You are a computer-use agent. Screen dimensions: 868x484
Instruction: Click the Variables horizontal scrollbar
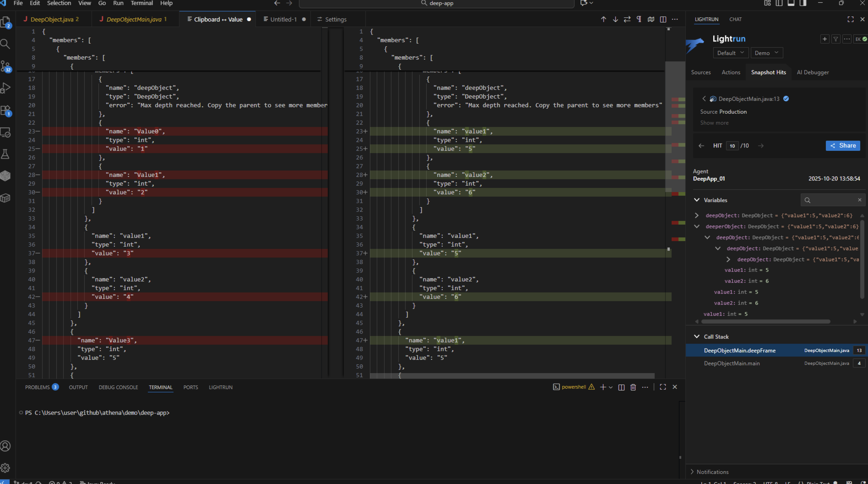pyautogui.click(x=765, y=322)
